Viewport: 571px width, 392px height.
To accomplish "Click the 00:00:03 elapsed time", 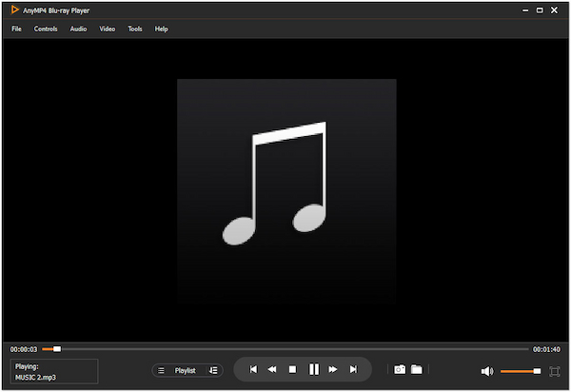I will coord(24,349).
